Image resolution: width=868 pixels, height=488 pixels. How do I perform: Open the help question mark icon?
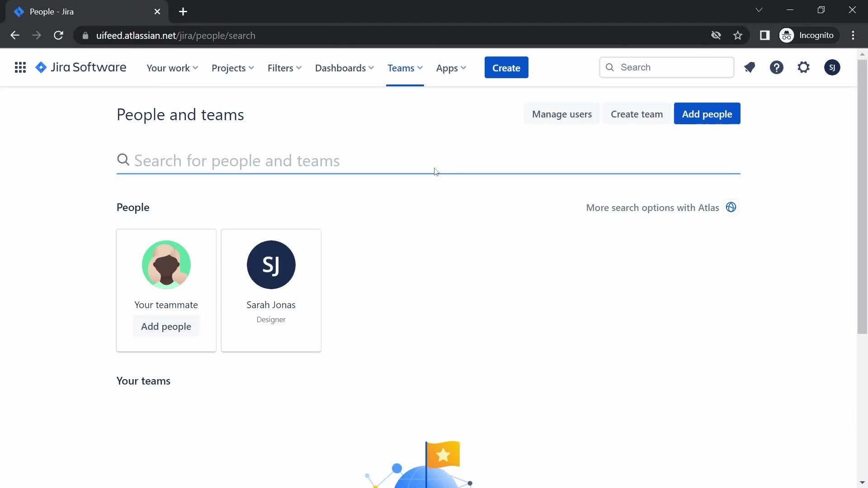point(777,67)
